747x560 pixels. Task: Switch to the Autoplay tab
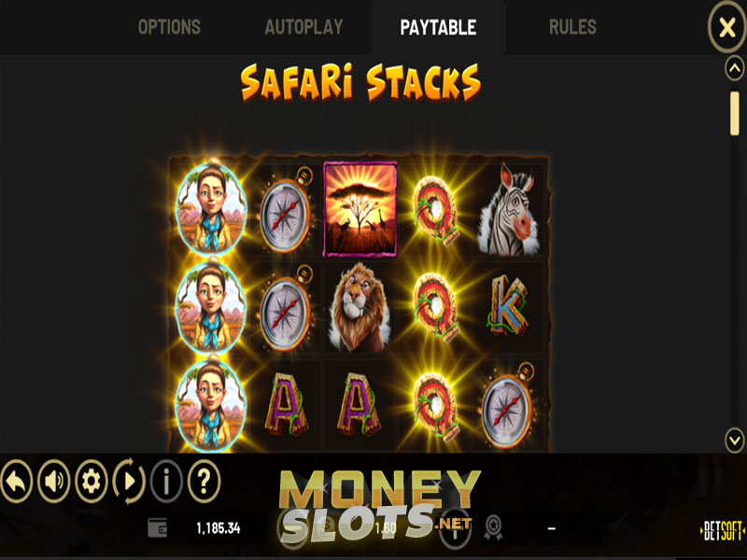tap(304, 27)
